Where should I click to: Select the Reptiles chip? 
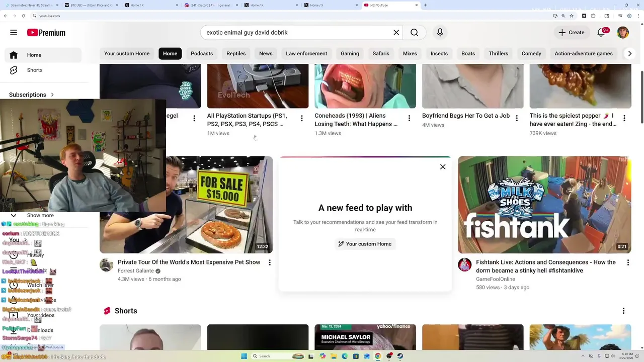pos(236,53)
